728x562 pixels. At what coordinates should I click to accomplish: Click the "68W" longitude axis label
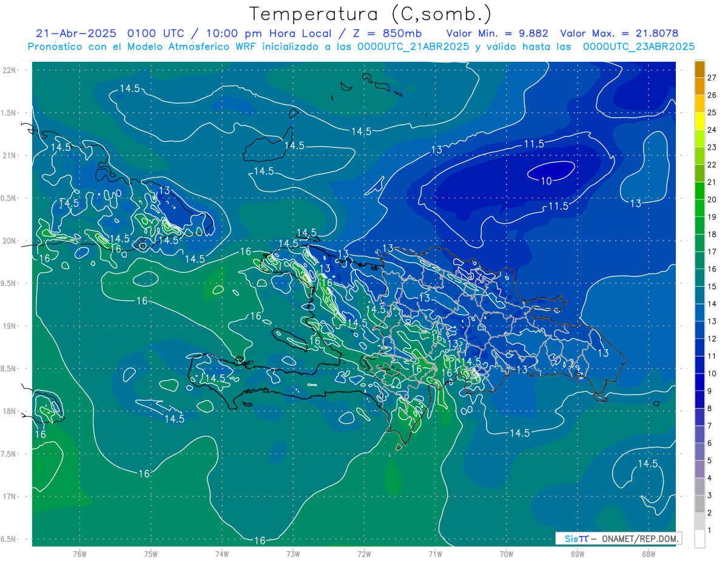click(649, 553)
